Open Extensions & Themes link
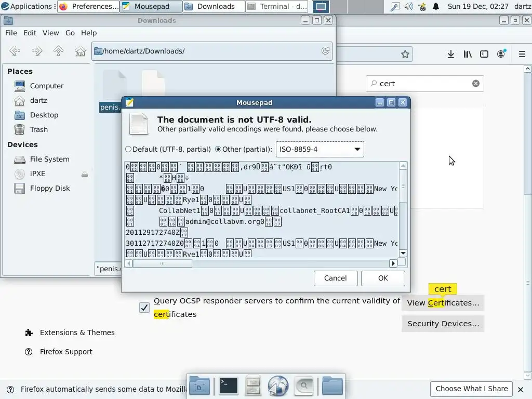Image resolution: width=532 pixels, height=399 pixels. [x=70, y=332]
